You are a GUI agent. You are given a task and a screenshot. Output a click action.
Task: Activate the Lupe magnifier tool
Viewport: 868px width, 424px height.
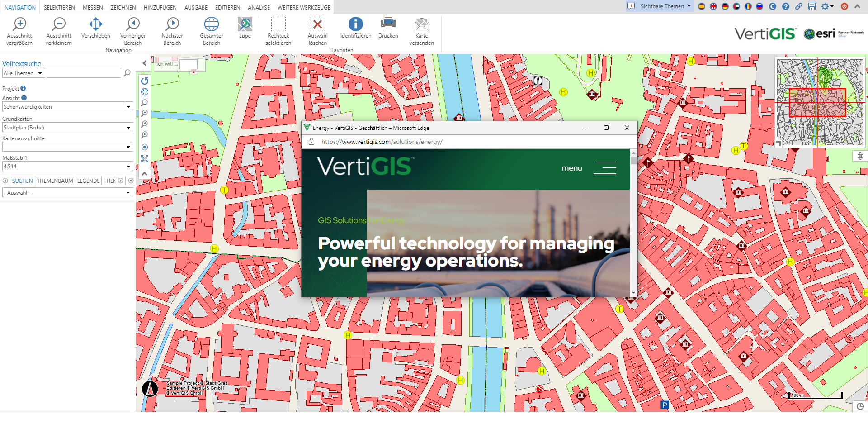[x=245, y=27]
